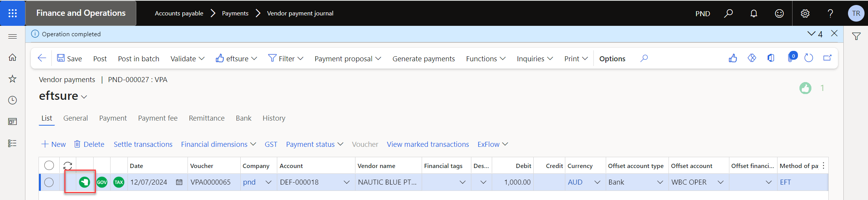Open the search magnifier in top bar
The height and width of the screenshot is (200, 868).
(x=728, y=13)
